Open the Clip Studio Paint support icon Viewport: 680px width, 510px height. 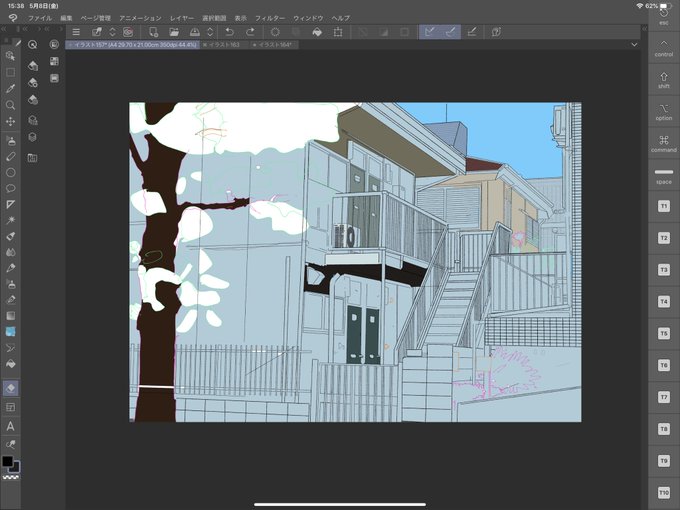click(496, 32)
